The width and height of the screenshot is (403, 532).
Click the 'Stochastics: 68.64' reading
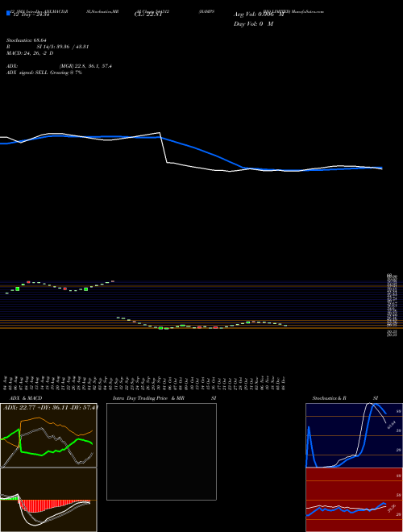click(x=26, y=40)
